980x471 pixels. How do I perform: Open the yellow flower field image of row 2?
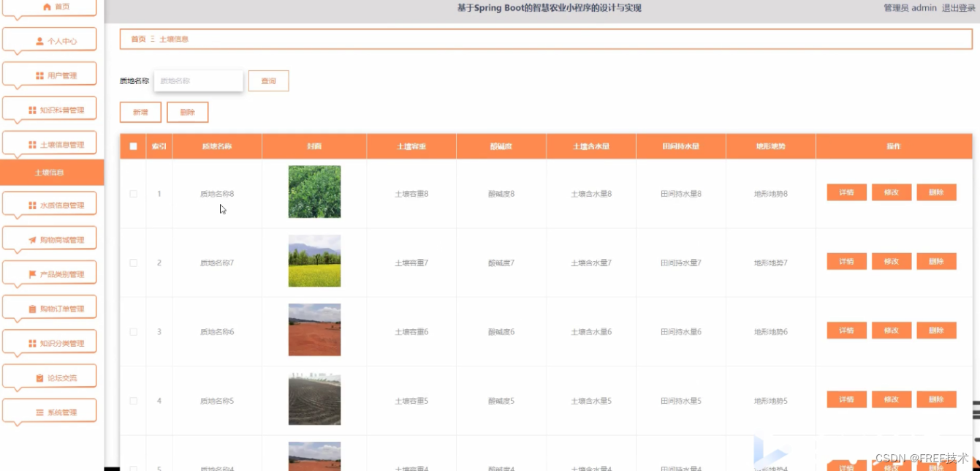click(x=314, y=261)
